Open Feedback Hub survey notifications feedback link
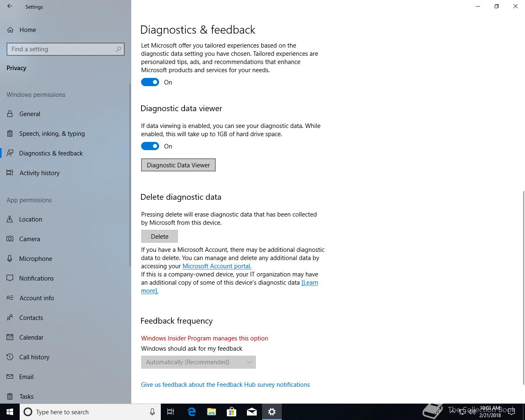 coord(226,385)
